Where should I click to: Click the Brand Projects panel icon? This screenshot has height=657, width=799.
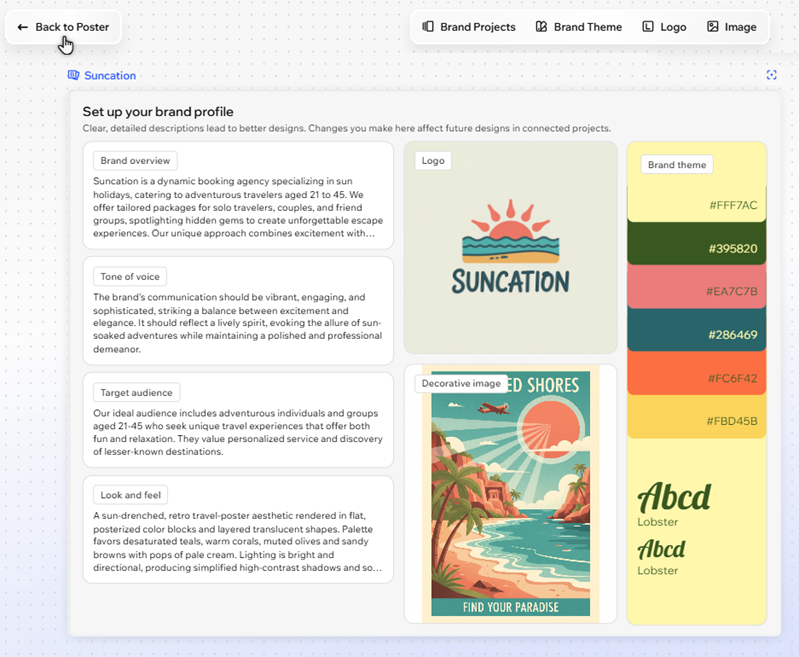428,27
